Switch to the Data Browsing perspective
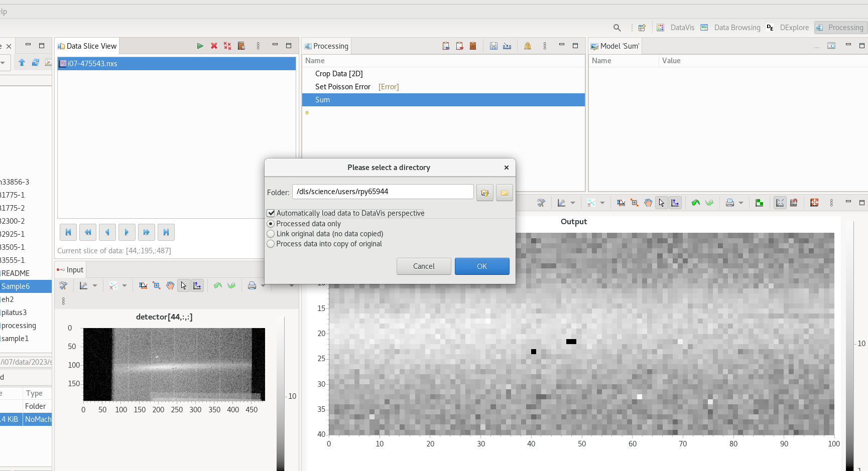 (x=731, y=28)
